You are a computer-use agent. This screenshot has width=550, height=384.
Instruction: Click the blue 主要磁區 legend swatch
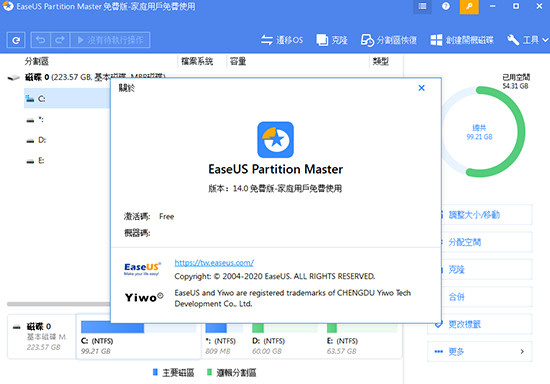click(x=155, y=372)
